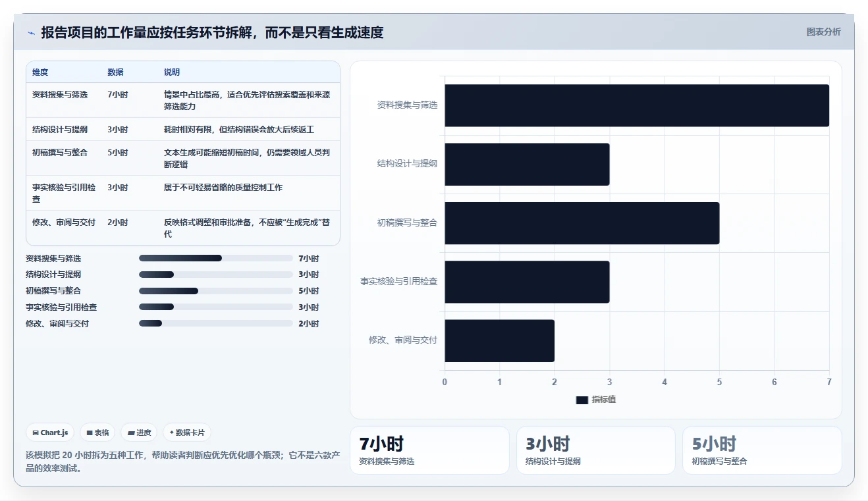This screenshot has width=868, height=501.
Task: Click the 资料搜集与筛选 progress bar
Action: (x=216, y=258)
